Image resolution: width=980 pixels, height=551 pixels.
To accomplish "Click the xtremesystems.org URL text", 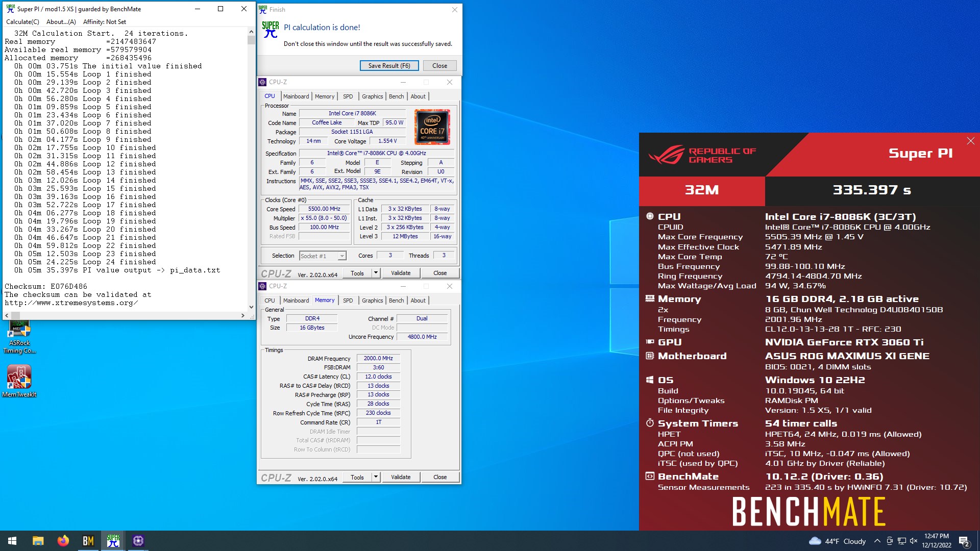I will point(71,303).
